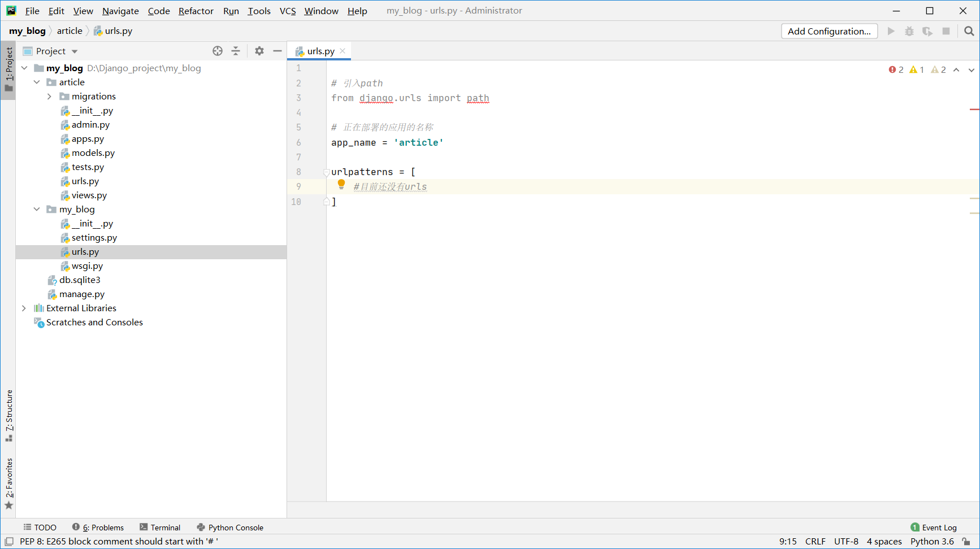Click the red error stripe marker on scrollbar

974,109
